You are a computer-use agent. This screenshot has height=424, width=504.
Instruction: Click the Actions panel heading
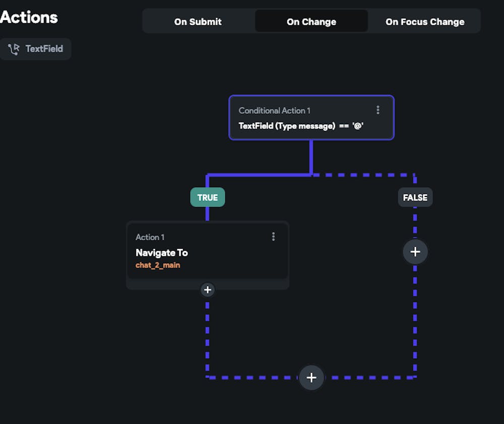coord(29,18)
